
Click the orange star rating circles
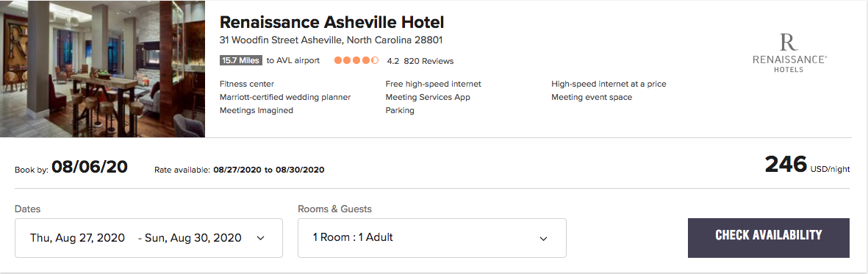(356, 60)
